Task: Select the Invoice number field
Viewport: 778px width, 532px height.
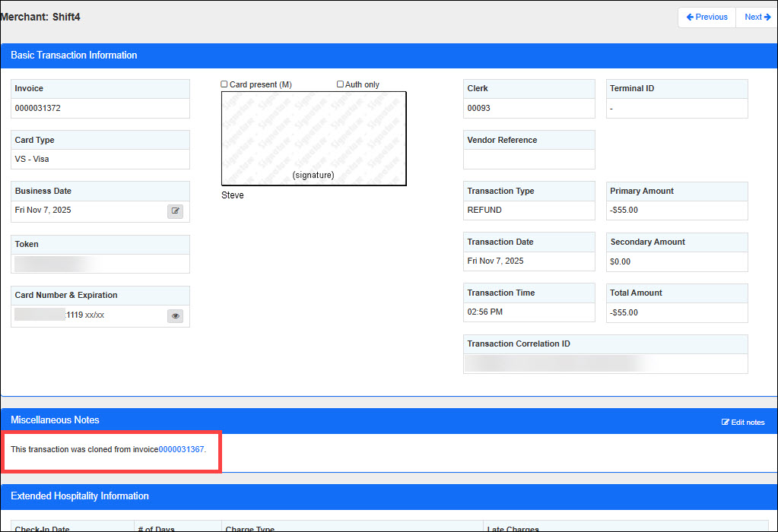Action: click(x=100, y=109)
